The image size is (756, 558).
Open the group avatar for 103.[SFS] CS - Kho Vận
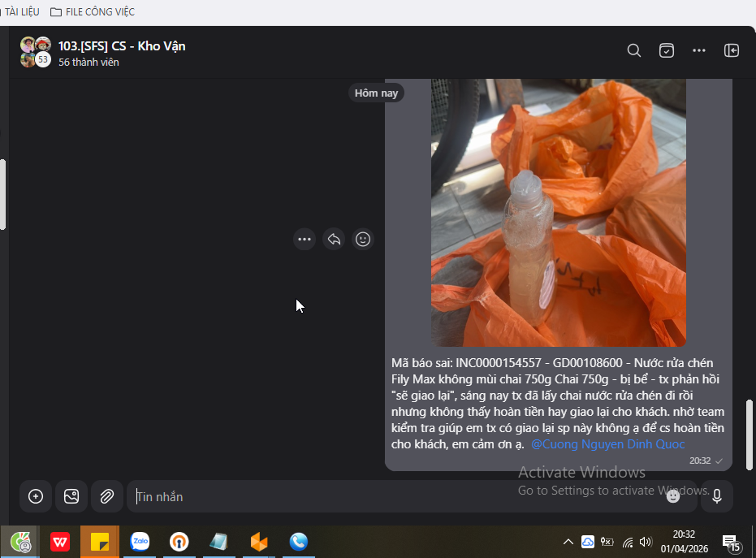coord(36,52)
